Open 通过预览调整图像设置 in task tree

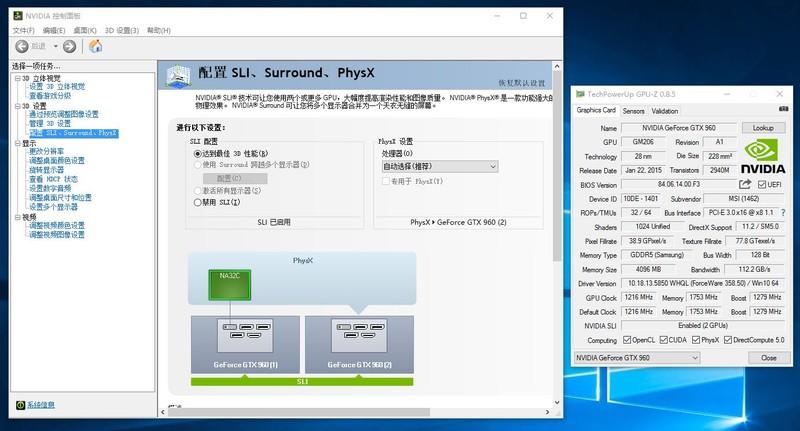click(x=64, y=114)
